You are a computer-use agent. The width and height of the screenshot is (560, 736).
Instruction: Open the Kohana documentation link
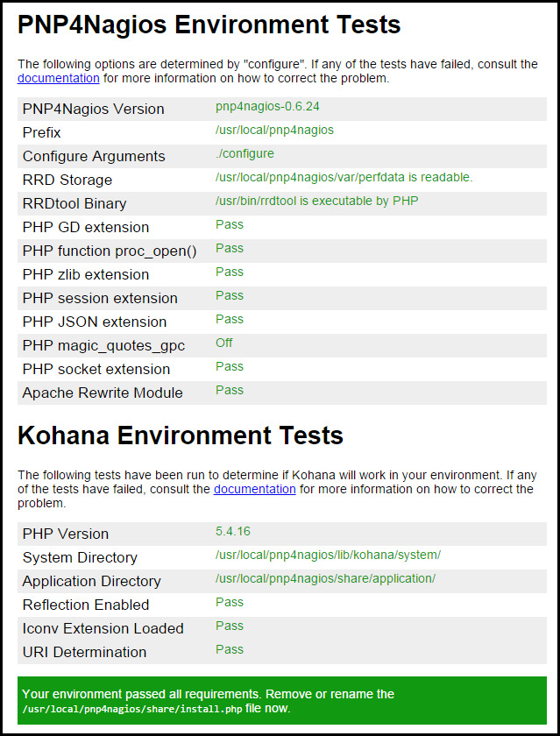click(254, 489)
